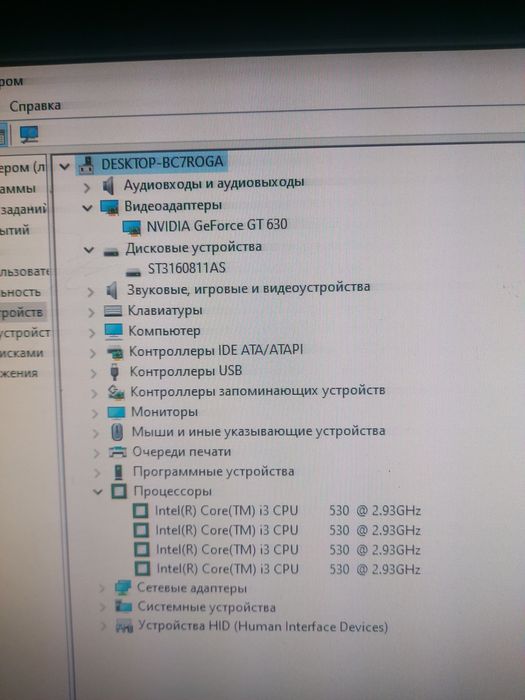
Task: Click the NVIDIA GeForce GT 630 device icon
Action: pyautogui.click(x=132, y=227)
